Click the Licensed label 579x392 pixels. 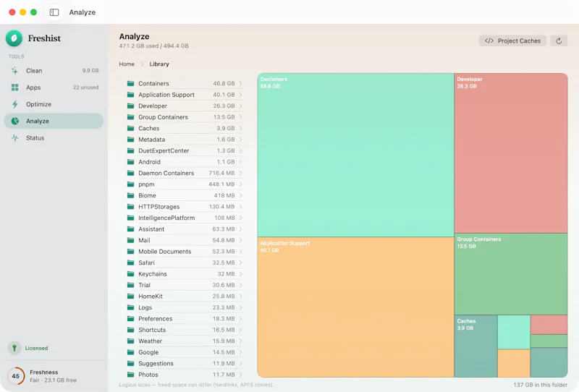point(37,348)
